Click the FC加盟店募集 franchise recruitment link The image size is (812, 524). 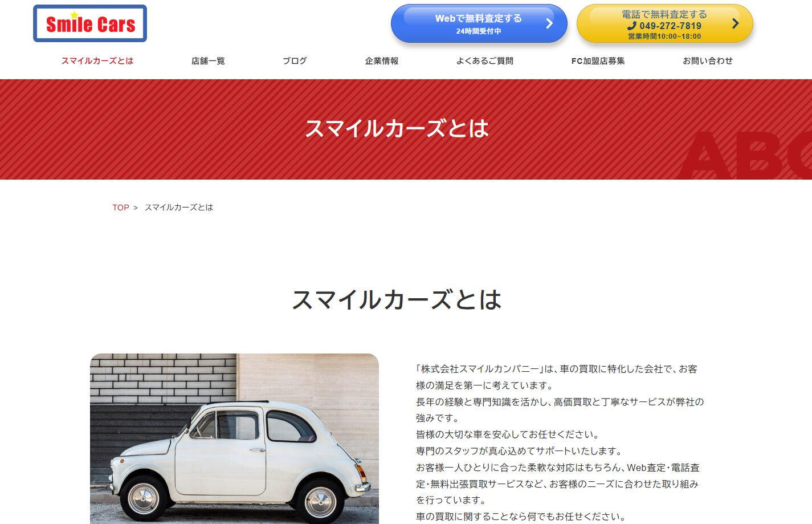598,60
